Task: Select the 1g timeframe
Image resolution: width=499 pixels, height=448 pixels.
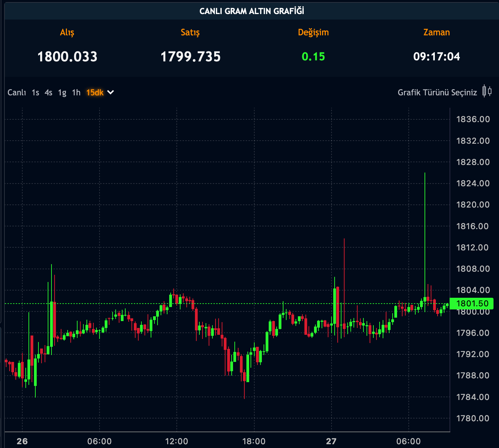Action: point(62,93)
